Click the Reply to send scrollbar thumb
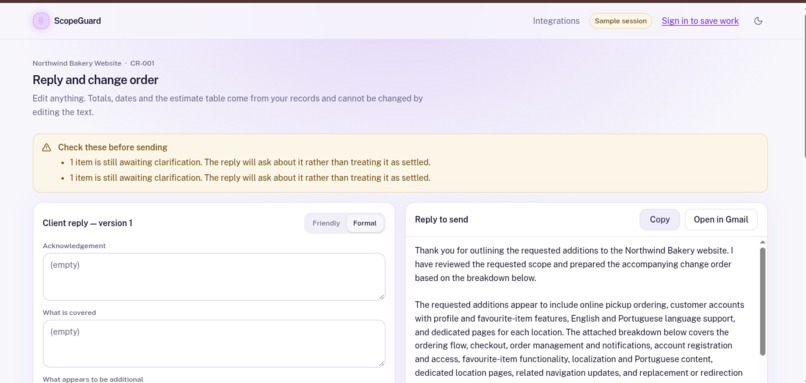 pos(762,301)
